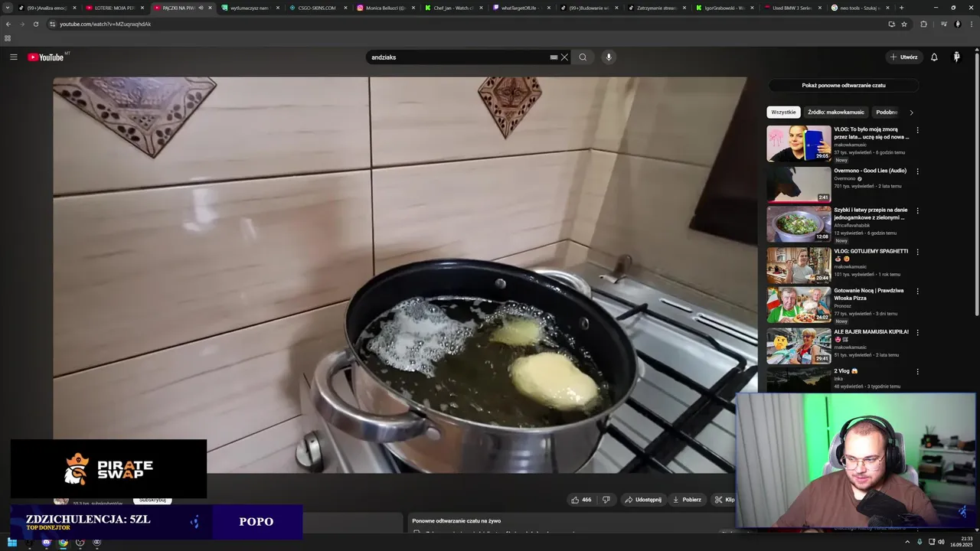This screenshot has width=980, height=551.
Task: Open options for ALE BAJER MAMUSIA KUPIŁA
Action: pos(917,332)
